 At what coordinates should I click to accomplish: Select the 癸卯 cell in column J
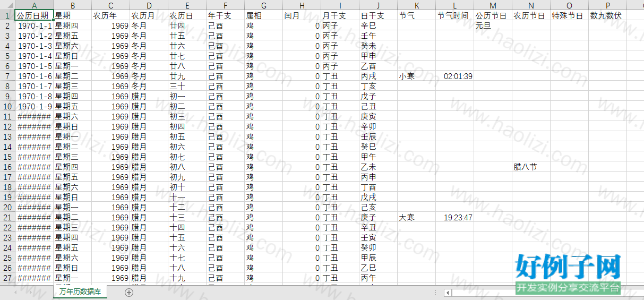pos(379,247)
